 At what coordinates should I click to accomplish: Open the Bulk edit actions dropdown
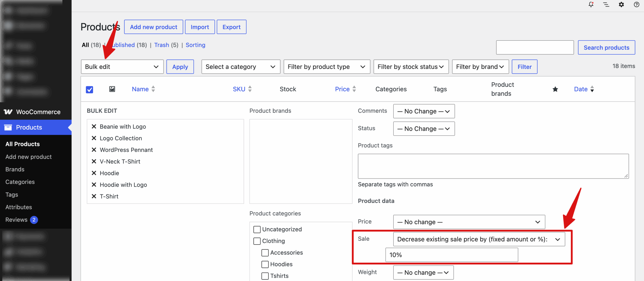click(x=122, y=67)
